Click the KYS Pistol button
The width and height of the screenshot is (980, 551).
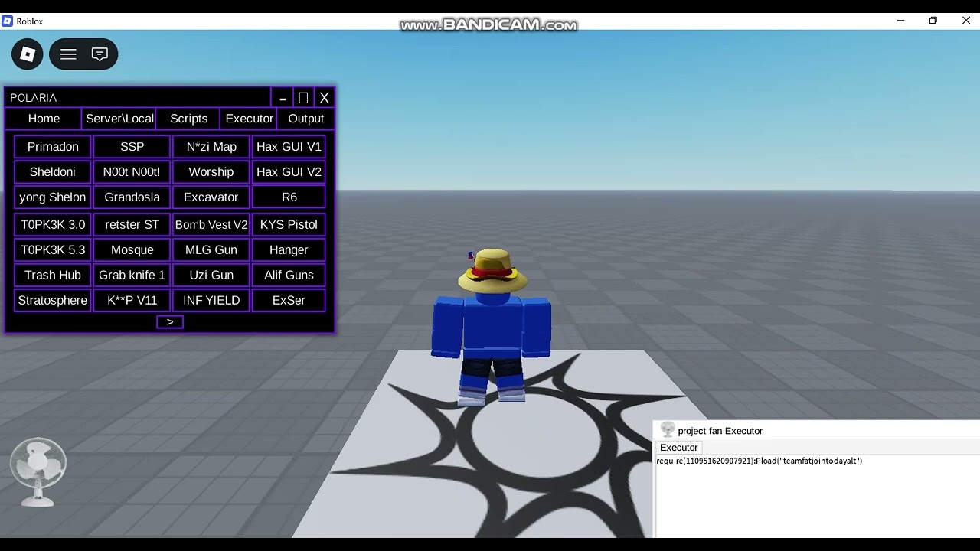coord(289,225)
